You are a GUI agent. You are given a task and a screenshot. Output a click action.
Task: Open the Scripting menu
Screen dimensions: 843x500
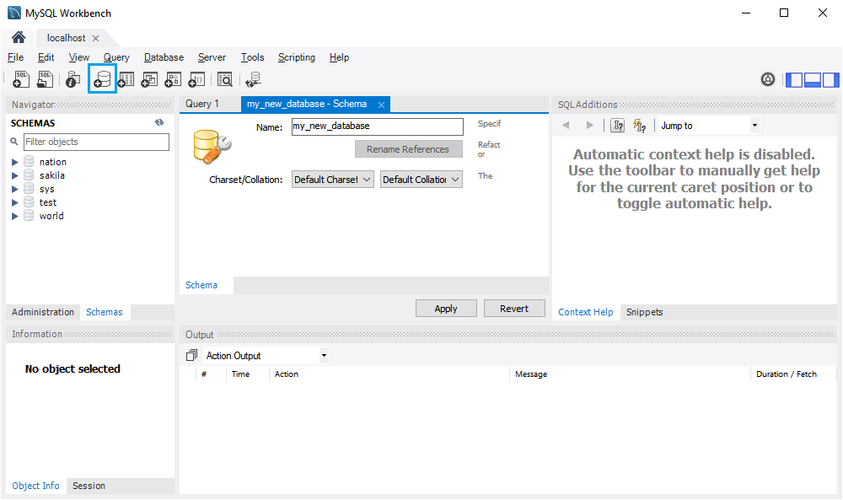(x=296, y=57)
